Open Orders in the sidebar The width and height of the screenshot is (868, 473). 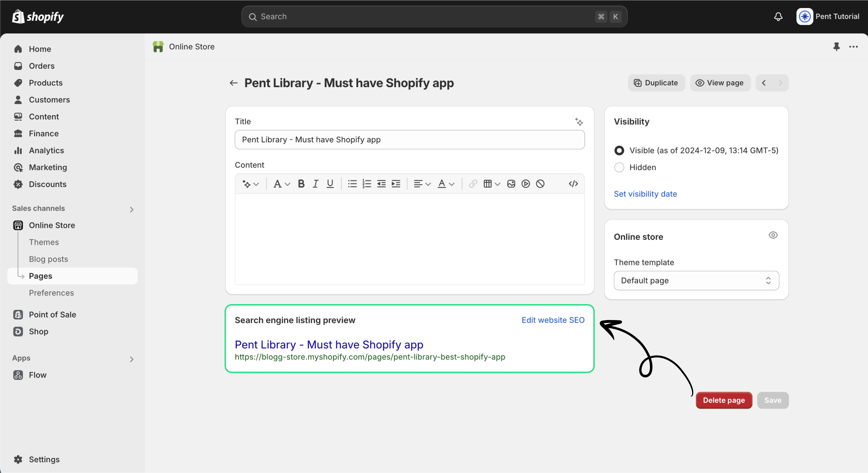[x=73, y=66]
